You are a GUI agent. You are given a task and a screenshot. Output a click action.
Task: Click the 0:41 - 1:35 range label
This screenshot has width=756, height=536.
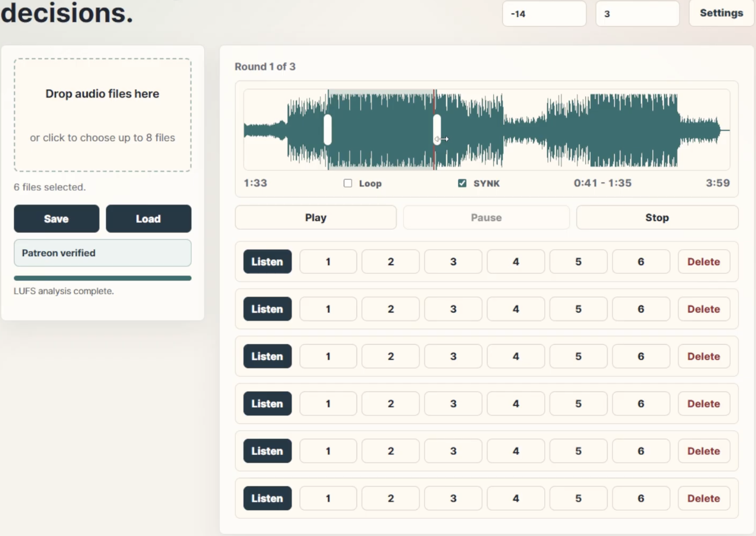602,183
